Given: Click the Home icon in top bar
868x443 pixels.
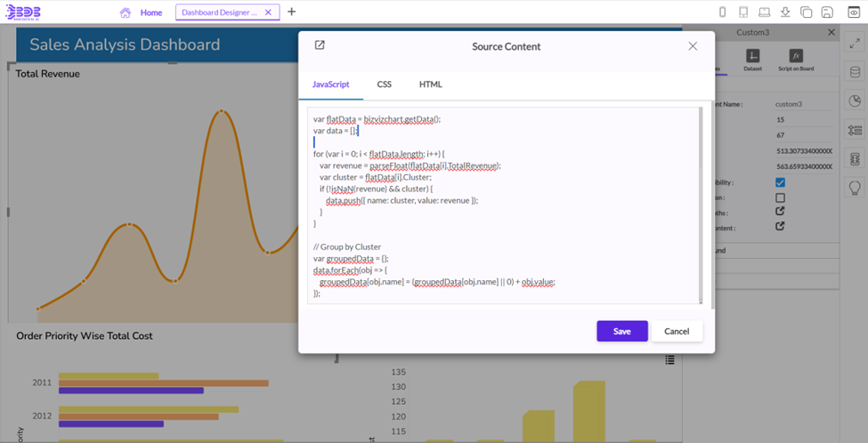Looking at the screenshot, I should [126, 12].
